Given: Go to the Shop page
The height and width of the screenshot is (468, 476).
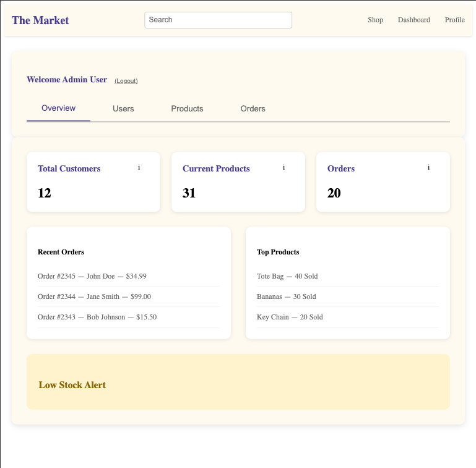Looking at the screenshot, I should (375, 20).
